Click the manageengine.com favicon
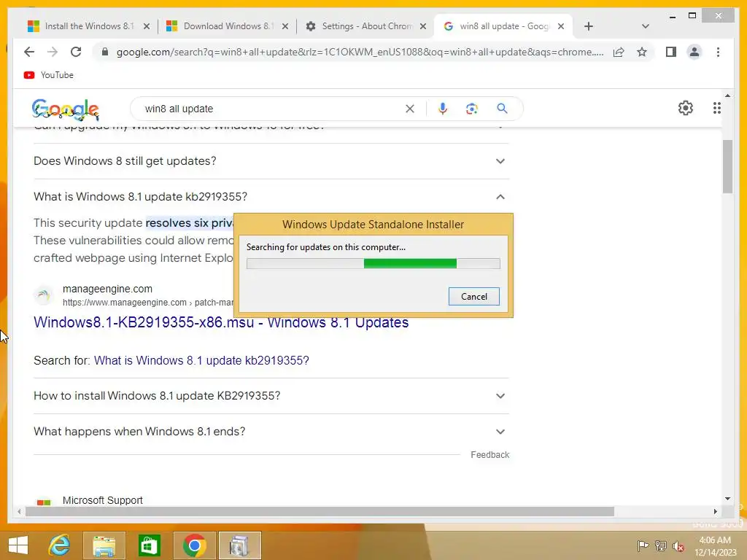Viewport: 747px width, 560px height. click(x=43, y=295)
